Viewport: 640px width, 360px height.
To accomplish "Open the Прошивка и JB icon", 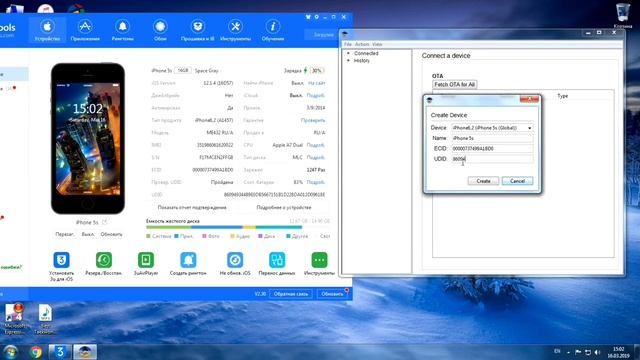I will [198, 30].
